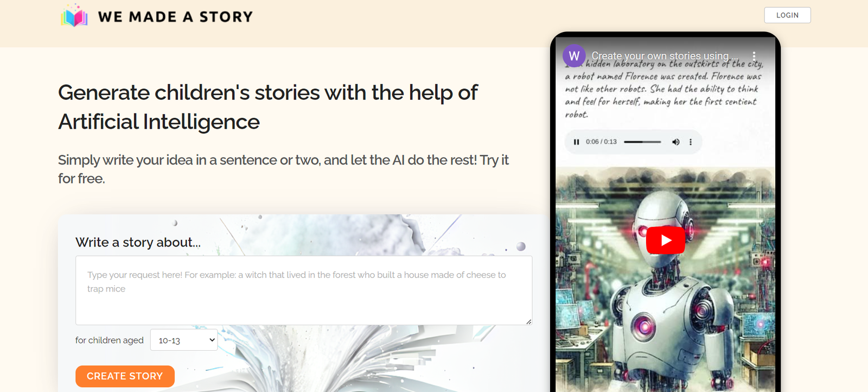The width and height of the screenshot is (868, 392).
Task: Click the audio time display 0:06 / 0:13
Action: (x=601, y=142)
